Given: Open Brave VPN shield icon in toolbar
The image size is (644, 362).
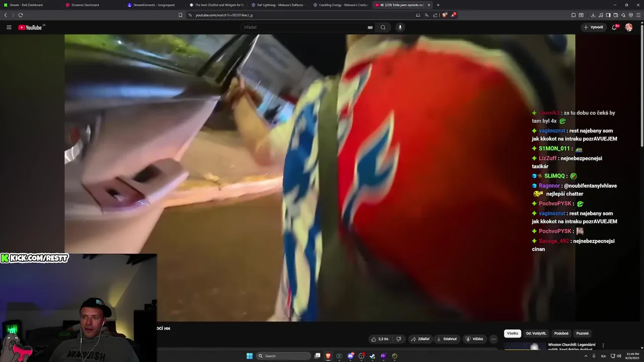Looking at the screenshot, I should (631, 15).
